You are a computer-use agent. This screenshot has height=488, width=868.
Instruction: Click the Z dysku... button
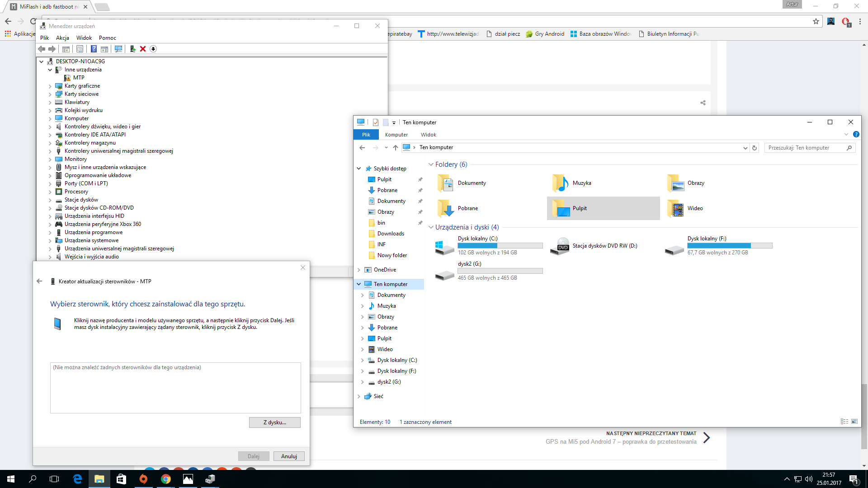click(x=274, y=422)
